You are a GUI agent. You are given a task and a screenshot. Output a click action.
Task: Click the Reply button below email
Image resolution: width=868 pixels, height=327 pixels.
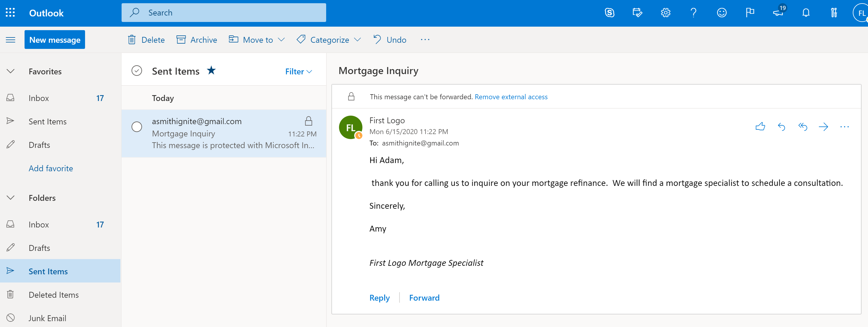tap(380, 297)
